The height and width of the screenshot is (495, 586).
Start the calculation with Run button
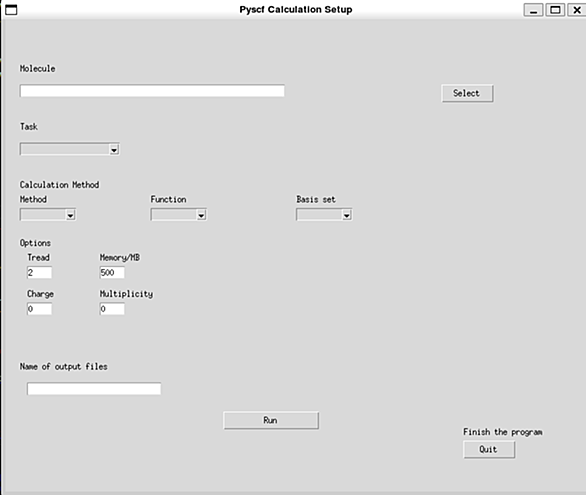[271, 420]
